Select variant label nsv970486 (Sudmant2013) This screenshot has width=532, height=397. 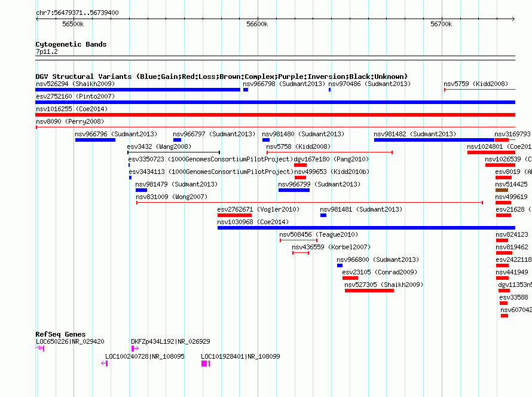(369, 84)
